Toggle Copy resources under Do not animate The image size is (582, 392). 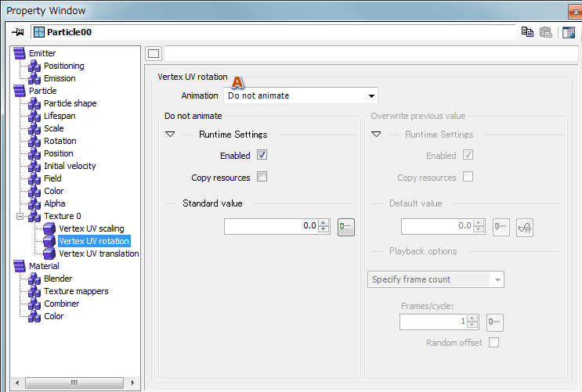point(262,177)
